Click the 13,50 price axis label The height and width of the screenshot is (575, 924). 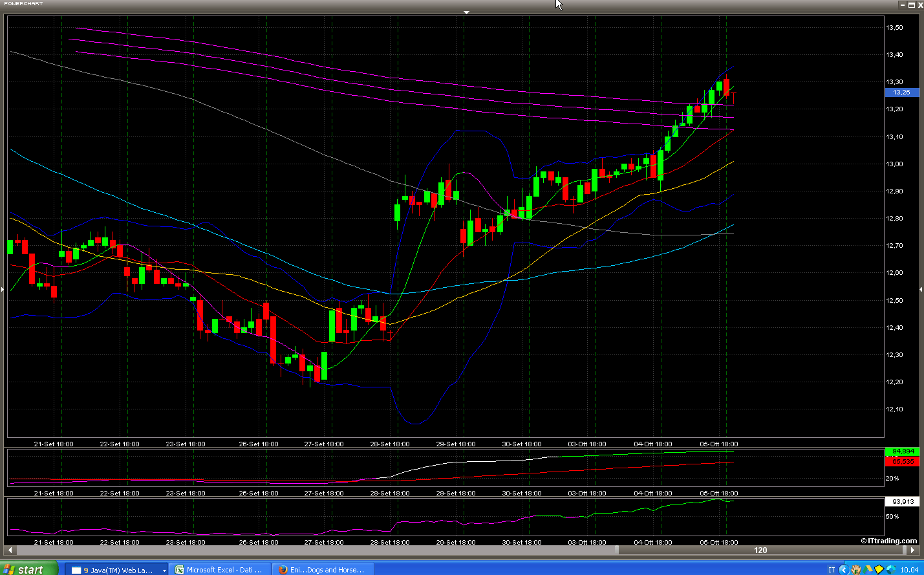(x=894, y=28)
